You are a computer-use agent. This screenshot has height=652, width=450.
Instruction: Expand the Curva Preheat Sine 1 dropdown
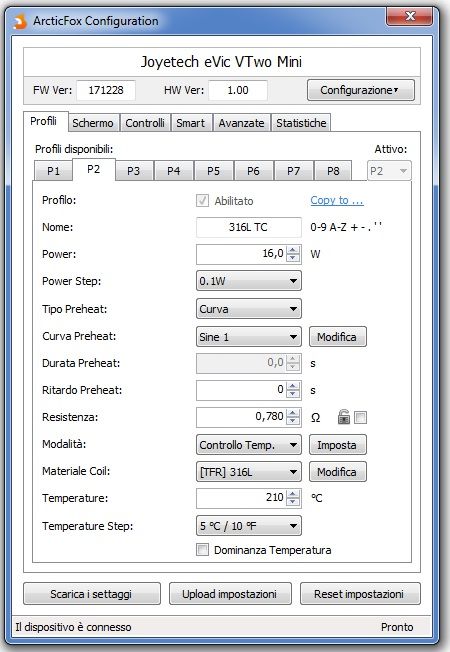coord(249,337)
